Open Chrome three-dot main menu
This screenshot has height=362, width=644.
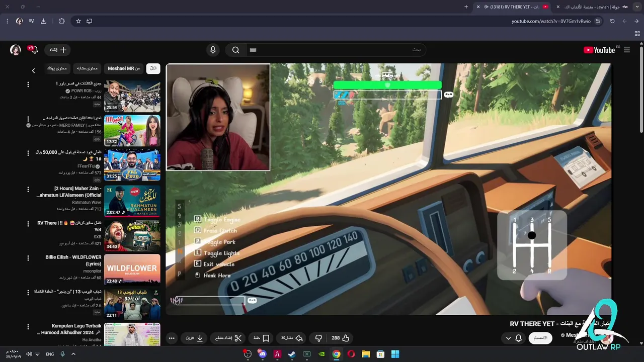(7, 21)
